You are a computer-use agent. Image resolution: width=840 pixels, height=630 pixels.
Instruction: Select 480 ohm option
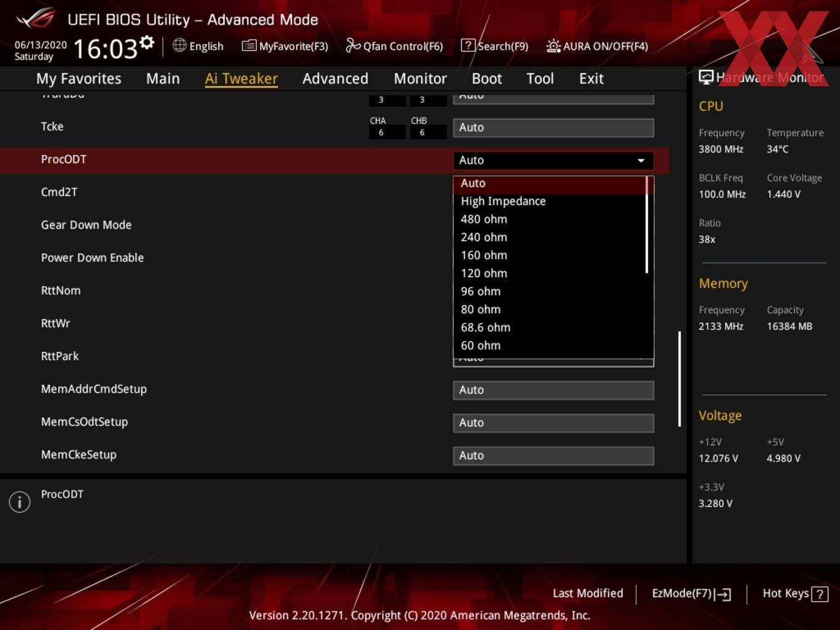(550, 219)
